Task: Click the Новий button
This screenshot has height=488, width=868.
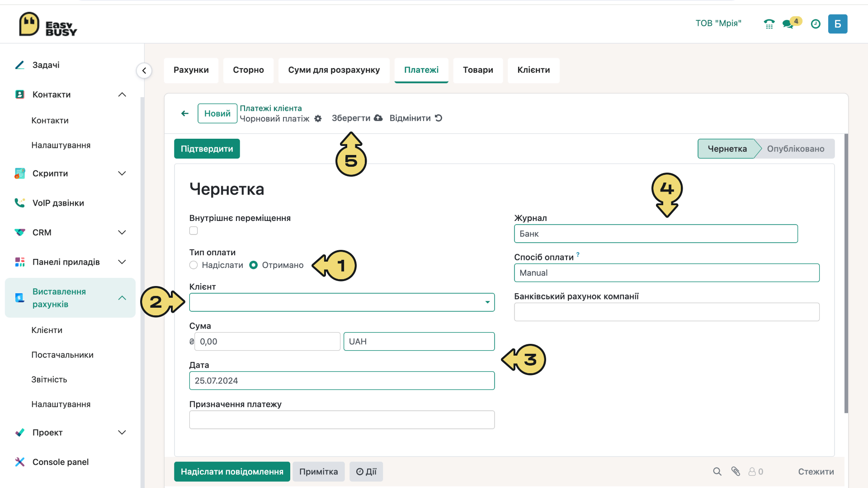Action: [217, 113]
